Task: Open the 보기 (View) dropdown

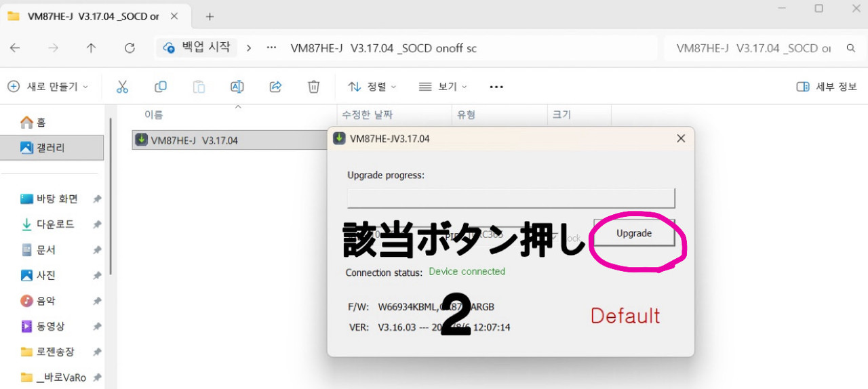Action: (x=443, y=87)
